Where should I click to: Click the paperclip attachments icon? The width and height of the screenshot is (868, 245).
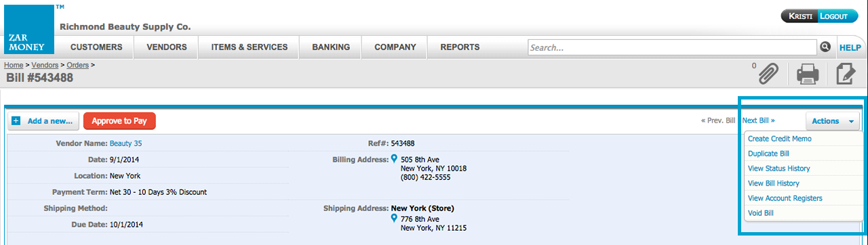coord(768,73)
